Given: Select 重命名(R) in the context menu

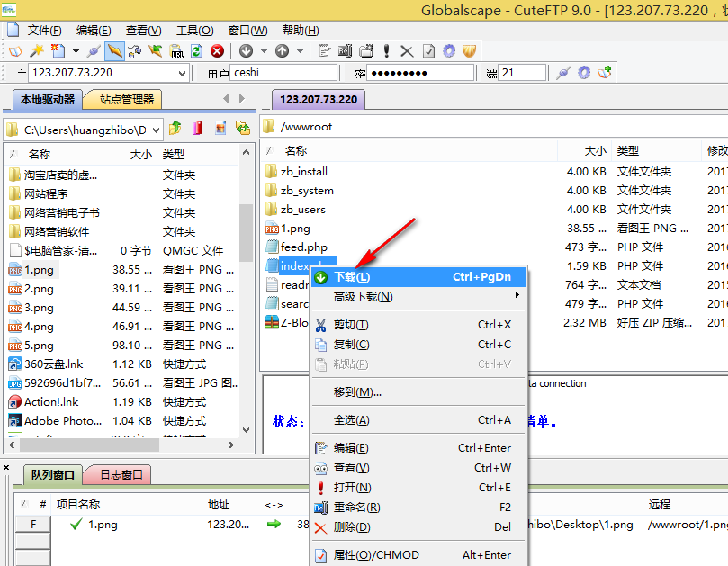Looking at the screenshot, I should tap(356, 508).
